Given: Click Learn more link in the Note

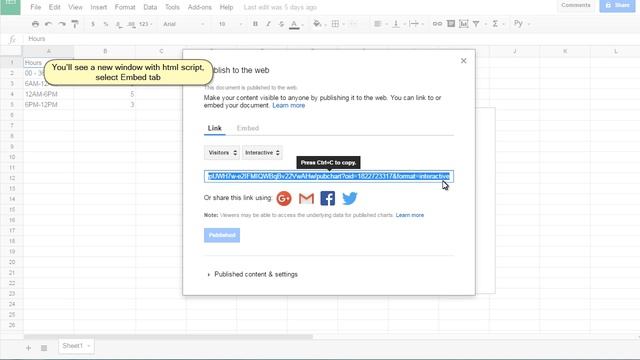Looking at the screenshot, I should pos(410,215).
